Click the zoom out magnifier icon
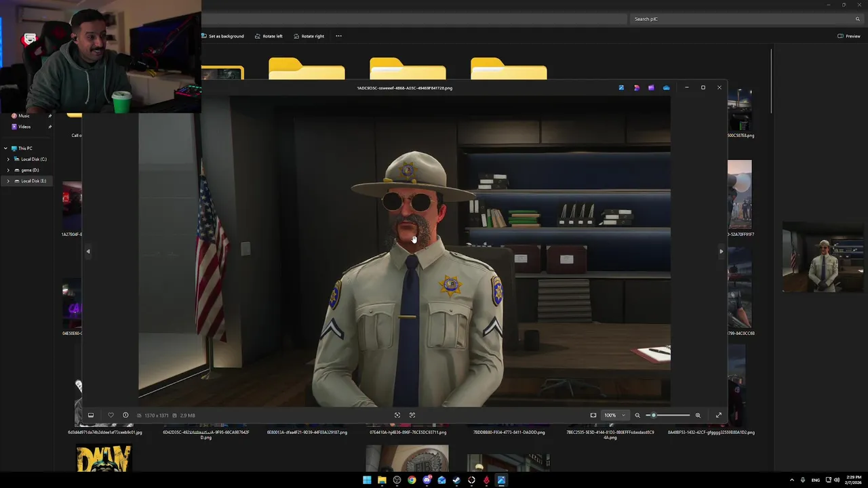This screenshot has width=868, height=488. click(x=637, y=415)
